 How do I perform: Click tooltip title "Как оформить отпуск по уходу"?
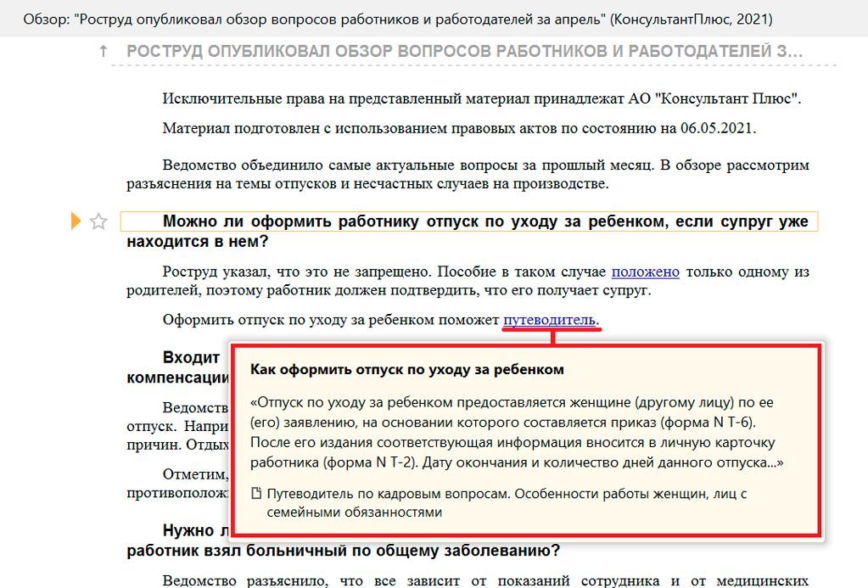point(407,370)
